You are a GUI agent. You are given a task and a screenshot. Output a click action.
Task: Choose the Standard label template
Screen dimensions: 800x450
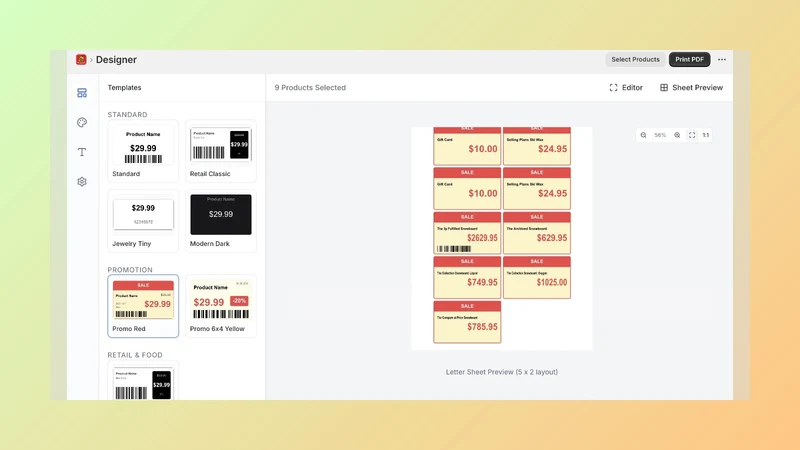coord(143,152)
